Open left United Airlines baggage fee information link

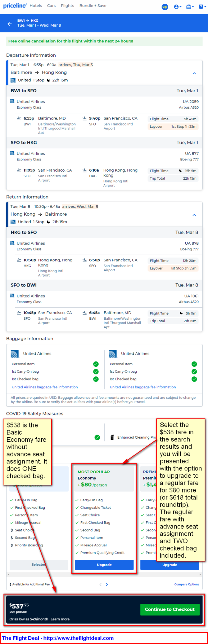click(45, 387)
